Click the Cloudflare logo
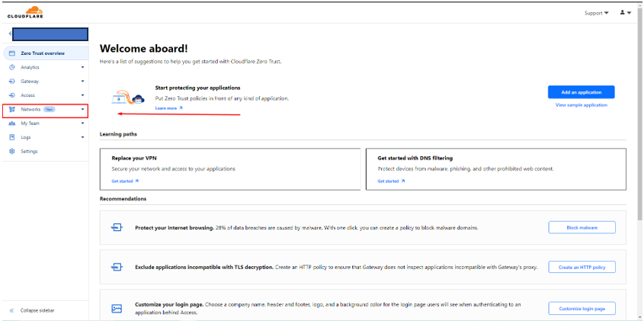The height and width of the screenshot is (324, 644). 25,12
